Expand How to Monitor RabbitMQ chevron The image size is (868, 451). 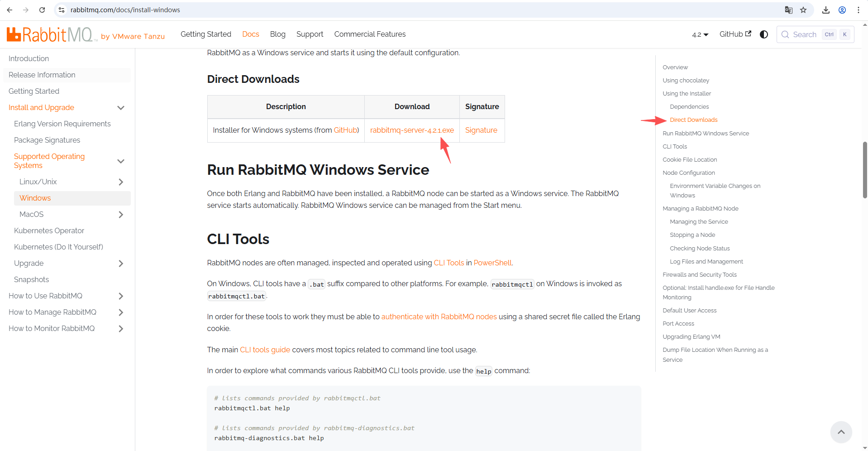(121, 329)
